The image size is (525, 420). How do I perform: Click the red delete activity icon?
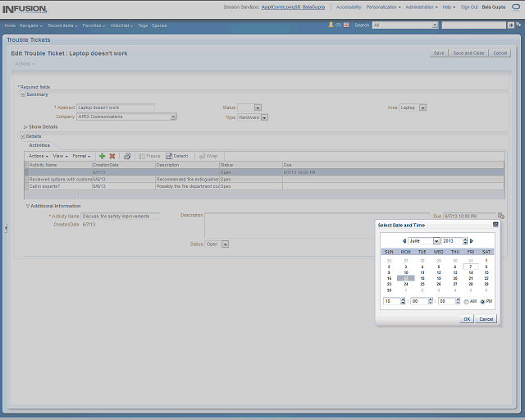pos(112,156)
